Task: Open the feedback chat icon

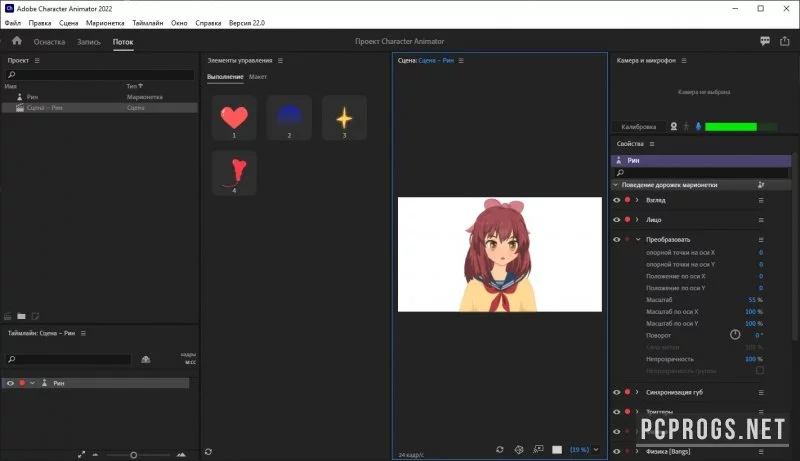Action: 765,41
